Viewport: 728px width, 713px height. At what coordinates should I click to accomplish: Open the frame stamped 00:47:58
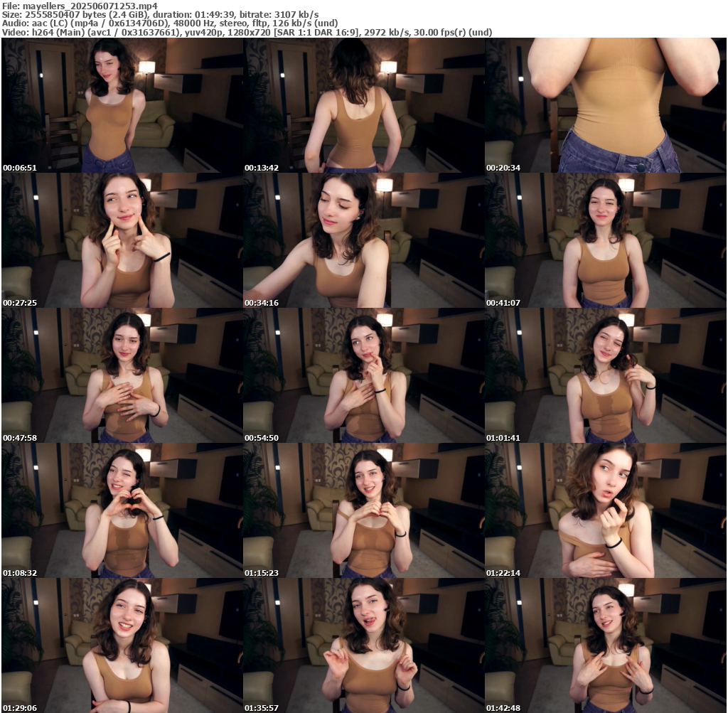122,375
